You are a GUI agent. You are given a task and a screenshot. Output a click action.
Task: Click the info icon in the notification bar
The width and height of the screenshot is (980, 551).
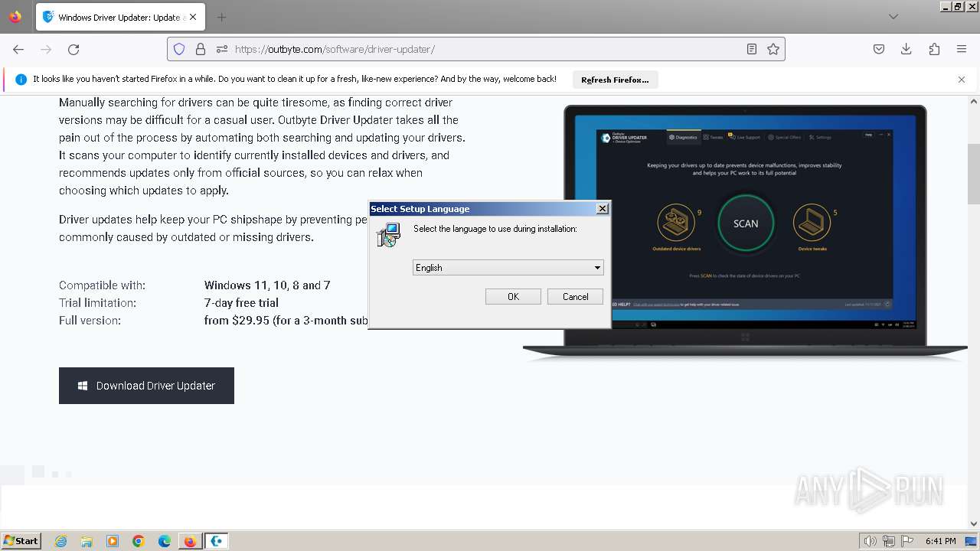(x=21, y=80)
